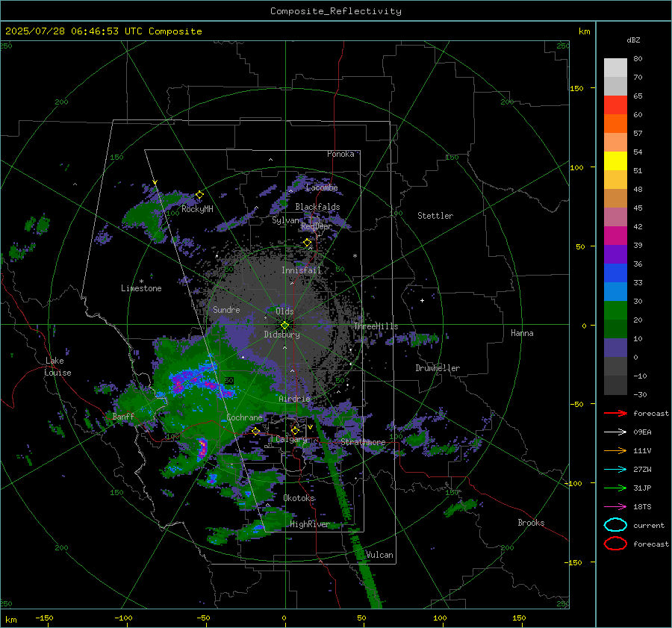672x628 pixels.
Task: Click the yellow diamond marker near RockyMH
Action: 199,195
